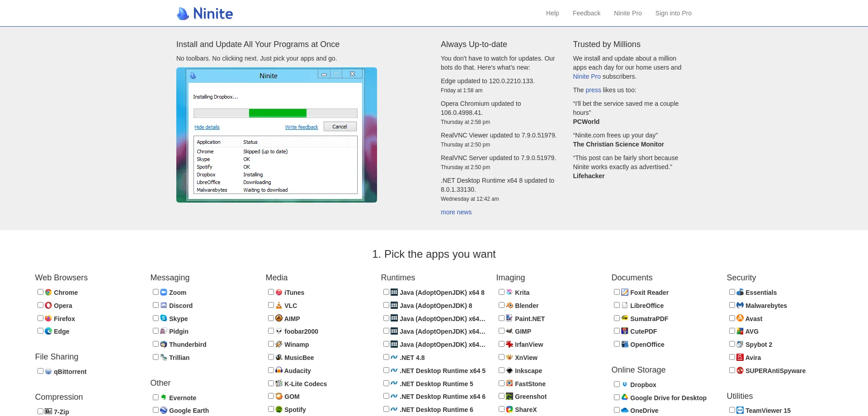868x416 pixels.
Task: Click the TeamViewer 15 icon
Action: tap(740, 411)
